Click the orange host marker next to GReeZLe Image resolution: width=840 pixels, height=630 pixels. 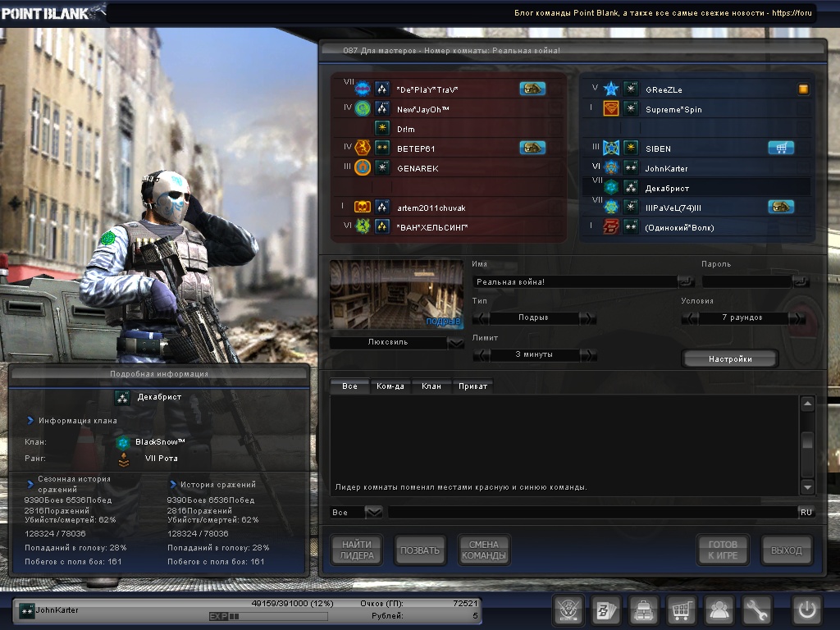point(803,89)
